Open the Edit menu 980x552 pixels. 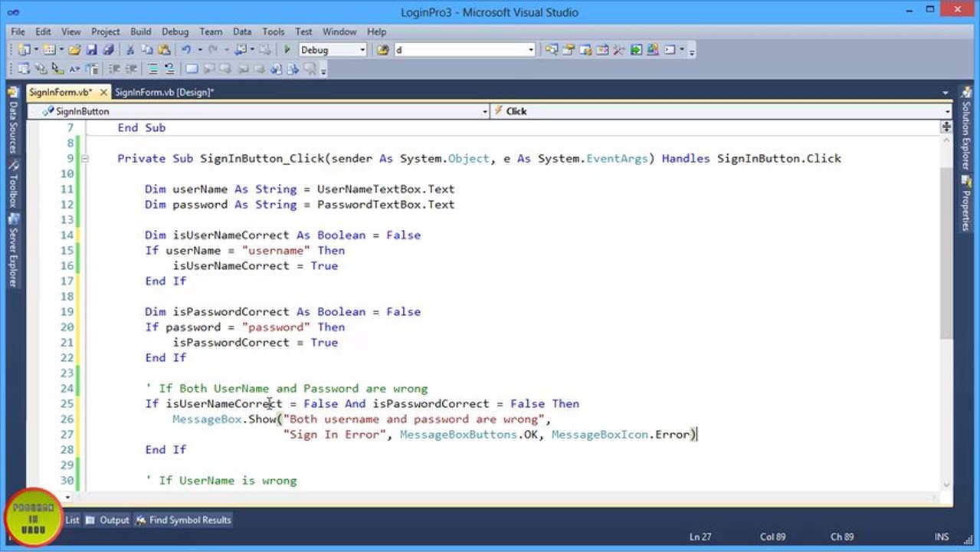pos(43,31)
